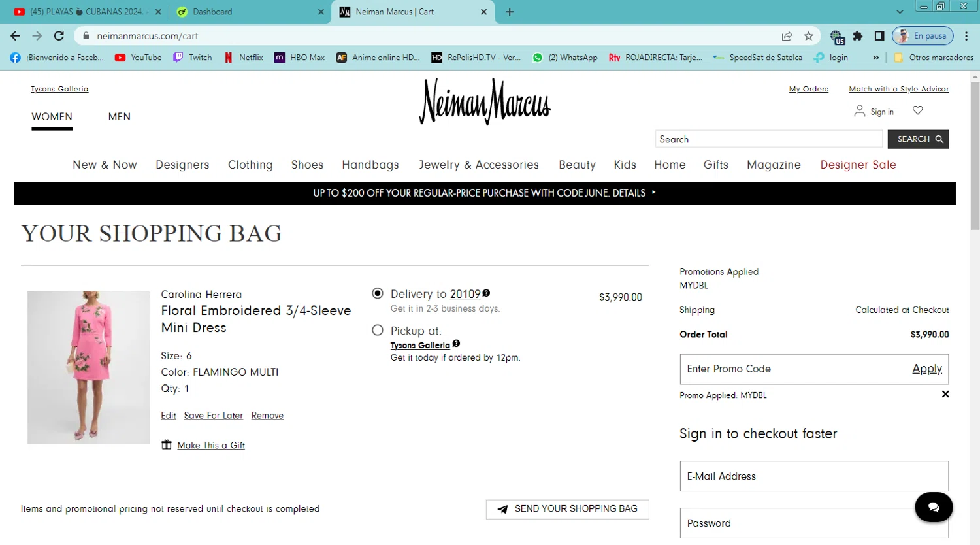This screenshot has width=980, height=545.
Task: Click Save For Later link
Action: pyautogui.click(x=213, y=416)
